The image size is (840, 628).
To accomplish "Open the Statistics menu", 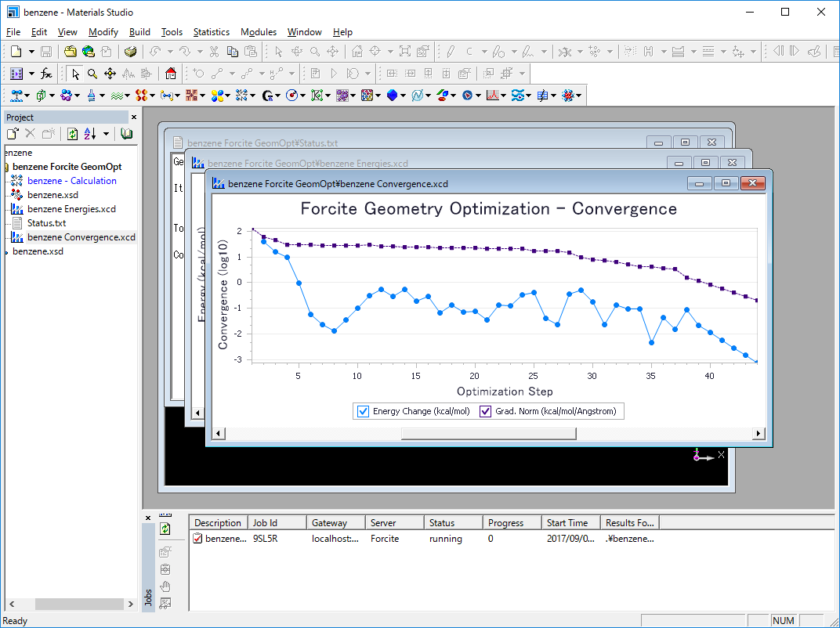I will click(211, 32).
